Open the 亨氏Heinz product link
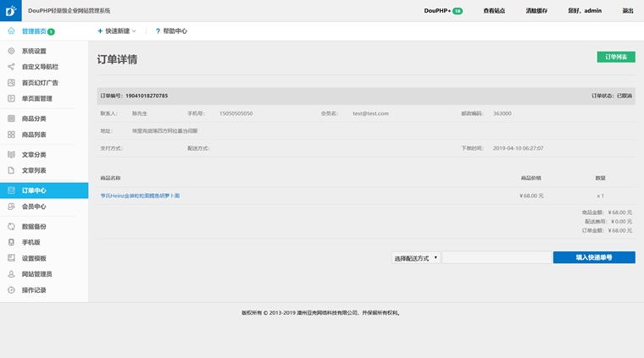This screenshot has height=358, width=644. pyautogui.click(x=140, y=196)
